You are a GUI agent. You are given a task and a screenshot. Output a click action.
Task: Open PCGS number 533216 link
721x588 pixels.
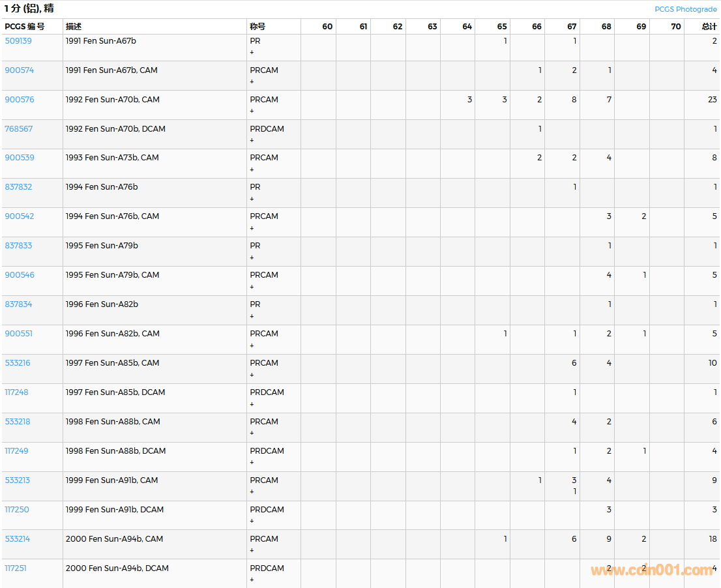click(x=18, y=363)
